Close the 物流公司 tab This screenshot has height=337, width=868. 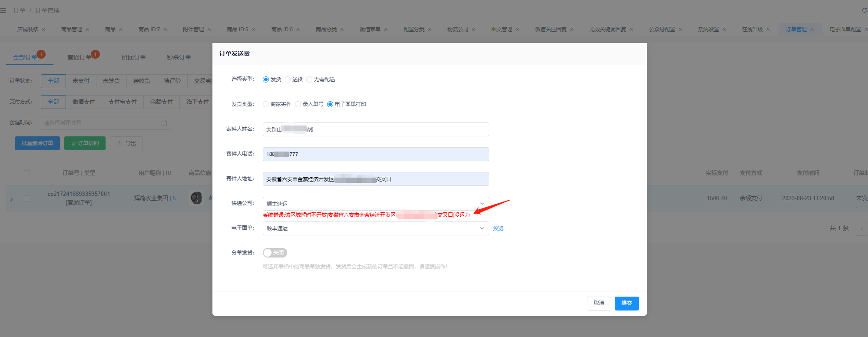pyautogui.click(x=474, y=30)
